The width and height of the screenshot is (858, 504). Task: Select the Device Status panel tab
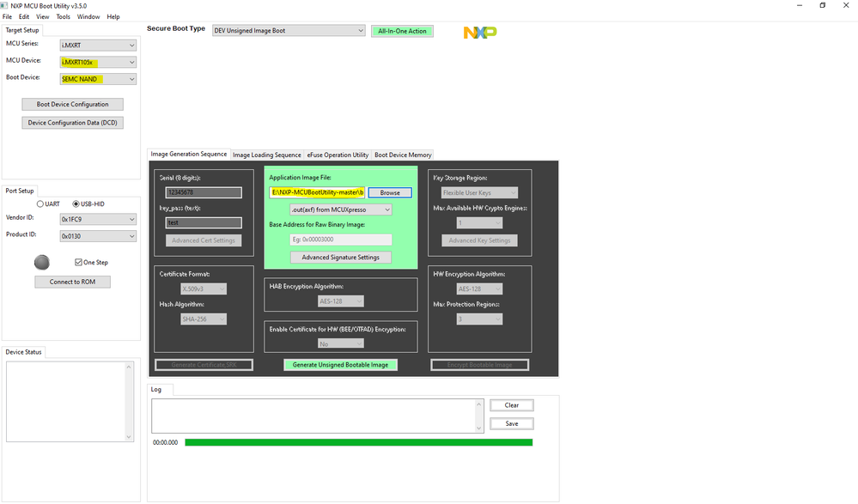(23, 352)
